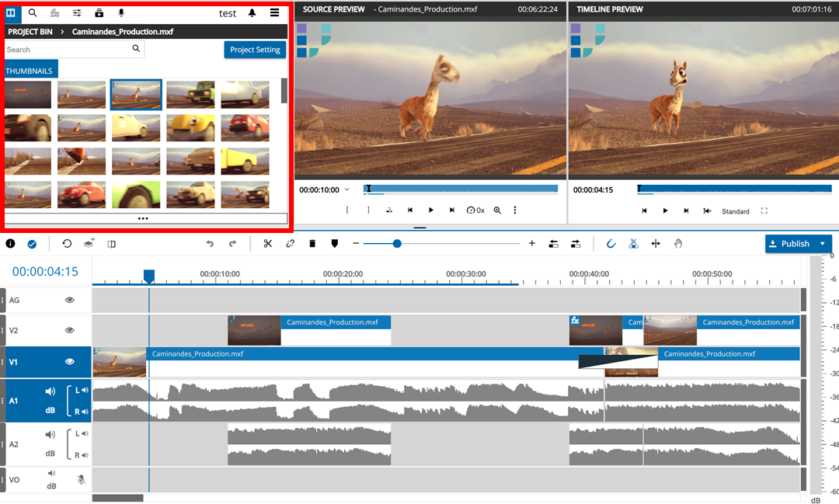The image size is (839, 504).
Task: Open the audio mixer sliders panel
Action: coord(77,13)
